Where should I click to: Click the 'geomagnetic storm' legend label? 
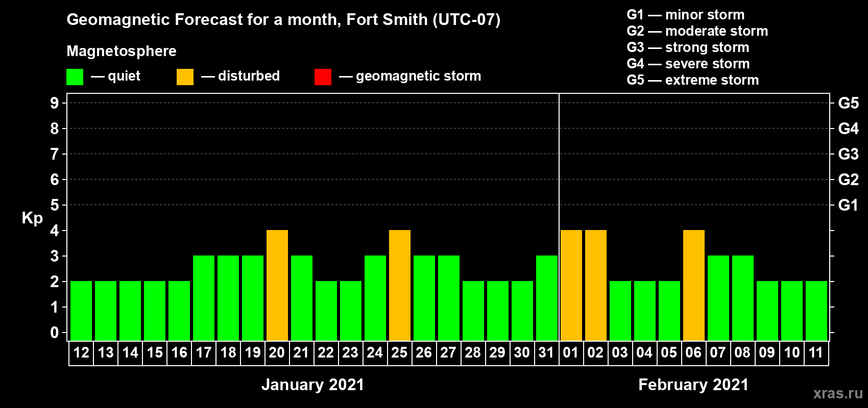418,76
